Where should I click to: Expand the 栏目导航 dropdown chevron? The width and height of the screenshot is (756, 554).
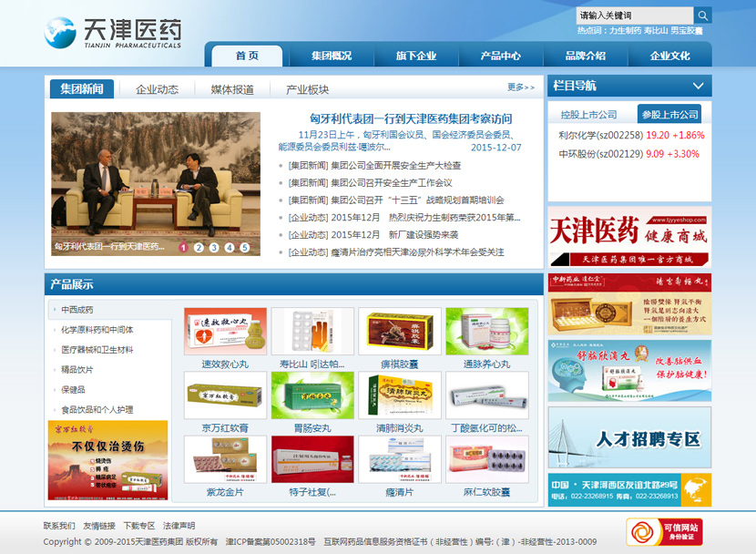pyautogui.click(x=698, y=86)
